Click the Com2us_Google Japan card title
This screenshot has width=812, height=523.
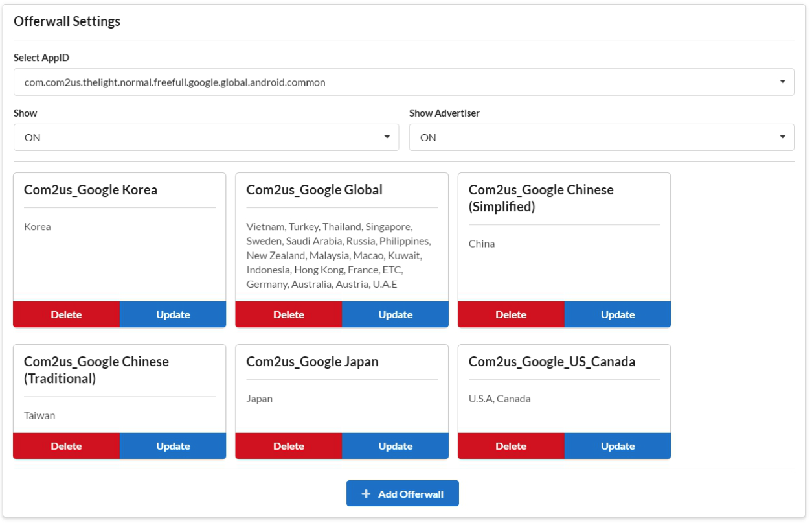[x=312, y=362]
